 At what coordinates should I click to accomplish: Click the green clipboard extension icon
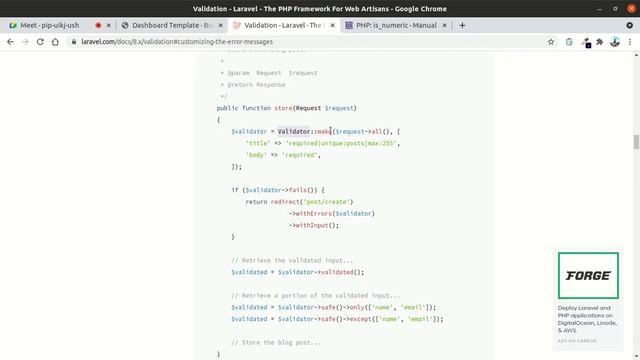569,42
